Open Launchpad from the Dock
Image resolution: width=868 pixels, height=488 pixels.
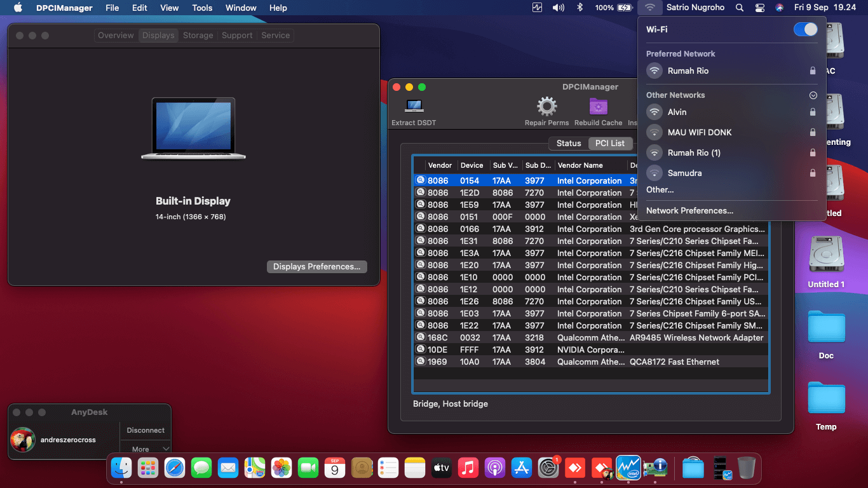[x=148, y=468]
